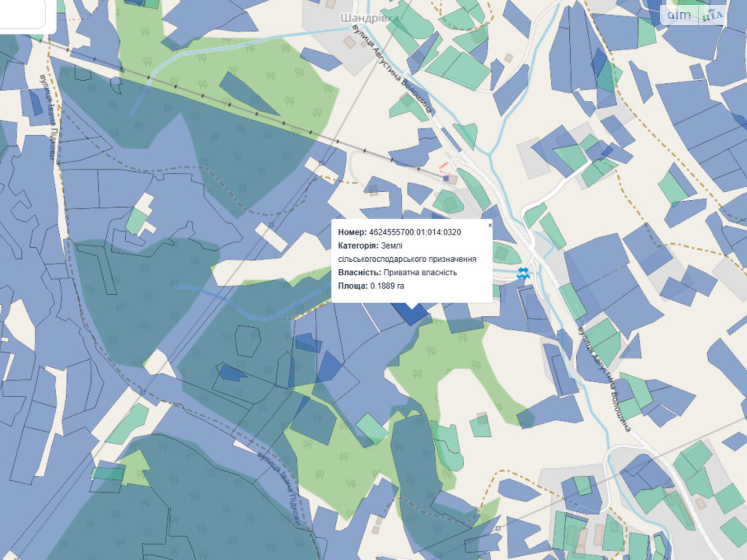Click the Площа label in popup
The image size is (747, 560).
(353, 286)
